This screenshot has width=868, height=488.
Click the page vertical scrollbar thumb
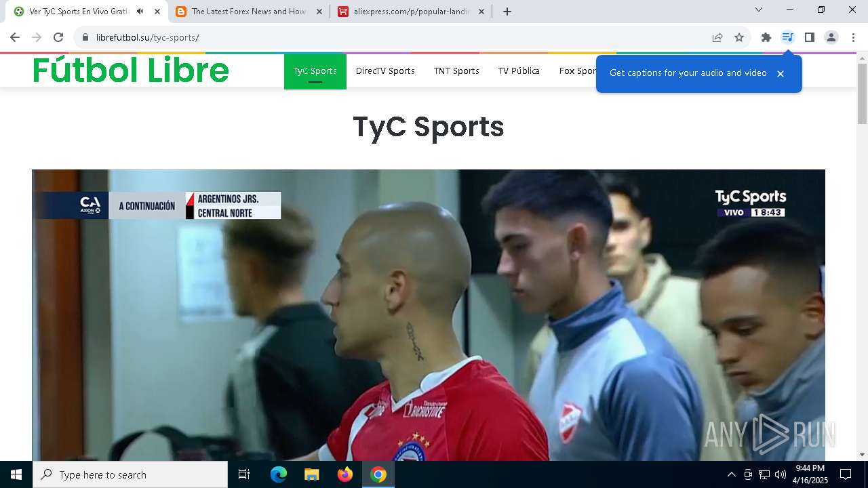pos(862,94)
